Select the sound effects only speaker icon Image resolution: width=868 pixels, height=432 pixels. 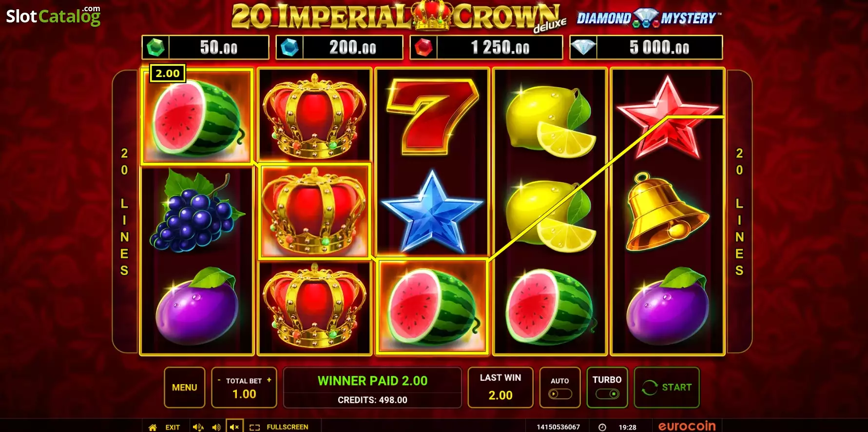(216, 427)
